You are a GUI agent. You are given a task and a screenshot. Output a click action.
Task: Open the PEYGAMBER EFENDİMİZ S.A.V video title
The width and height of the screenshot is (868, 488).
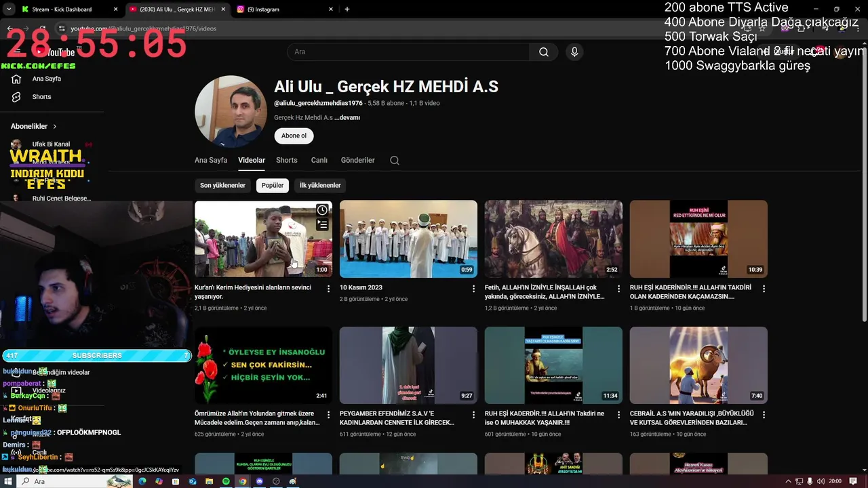397,418
